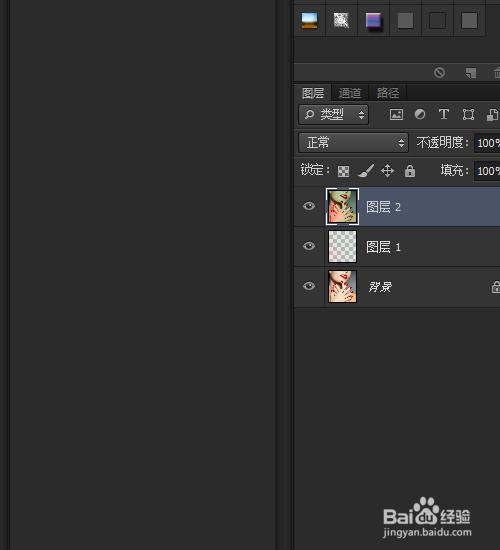Open the 类型 filter dropdown

pos(333,114)
